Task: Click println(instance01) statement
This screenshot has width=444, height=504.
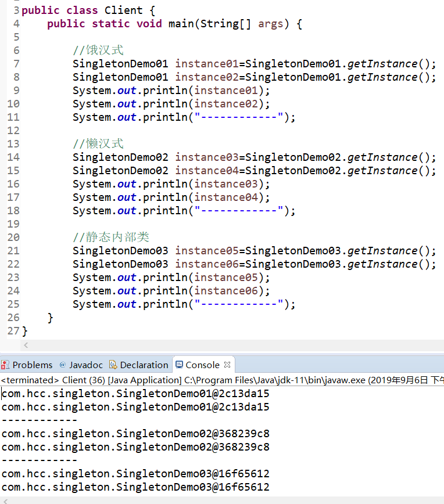Action: (171, 91)
